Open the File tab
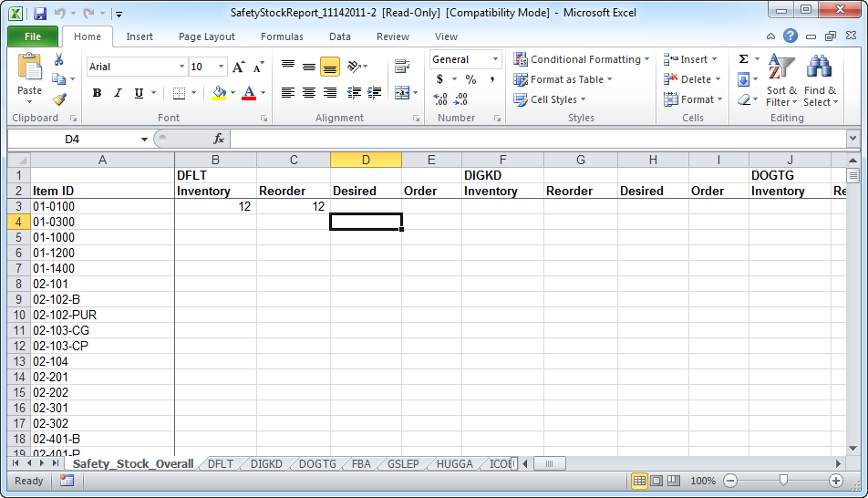The image size is (868, 498). pos(33,36)
